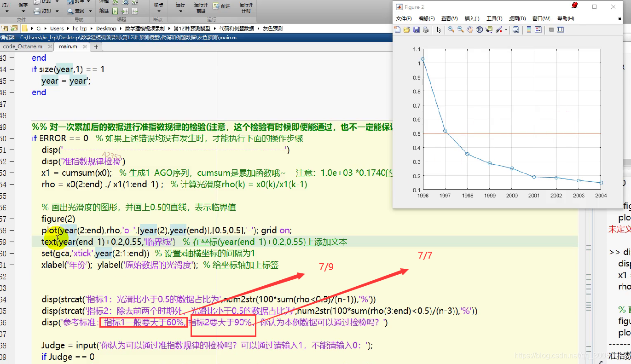The height and width of the screenshot is (364, 631).
Task: Click the 'Judge = input' line in editor
Action: coord(207,345)
